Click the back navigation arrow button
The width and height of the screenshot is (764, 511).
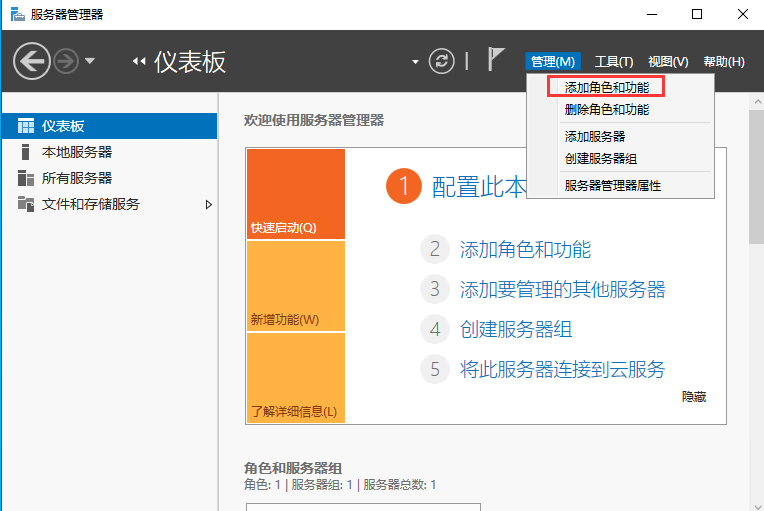(32, 61)
